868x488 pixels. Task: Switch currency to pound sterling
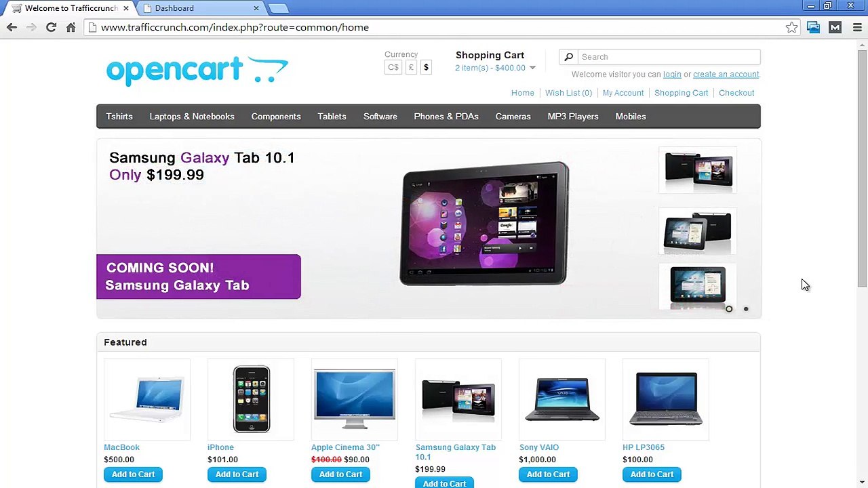(x=410, y=67)
